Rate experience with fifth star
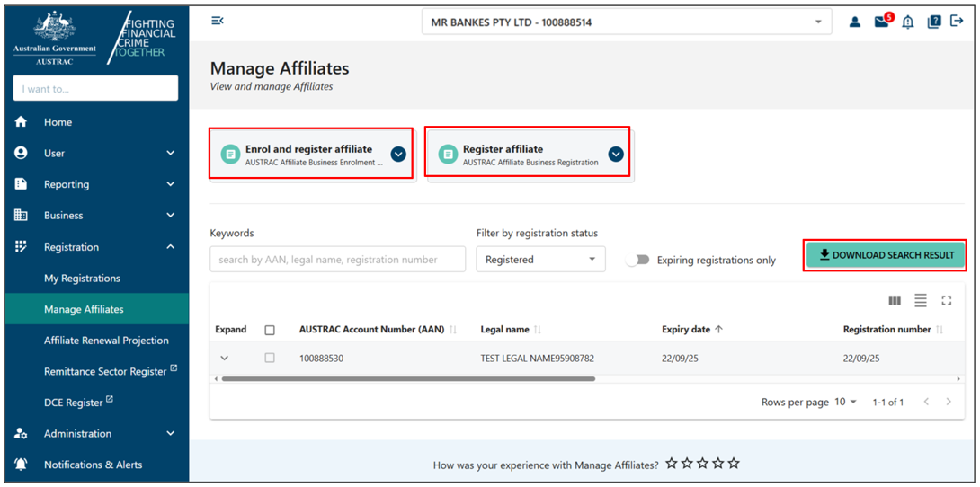The height and width of the screenshot is (487, 980). 734,464
